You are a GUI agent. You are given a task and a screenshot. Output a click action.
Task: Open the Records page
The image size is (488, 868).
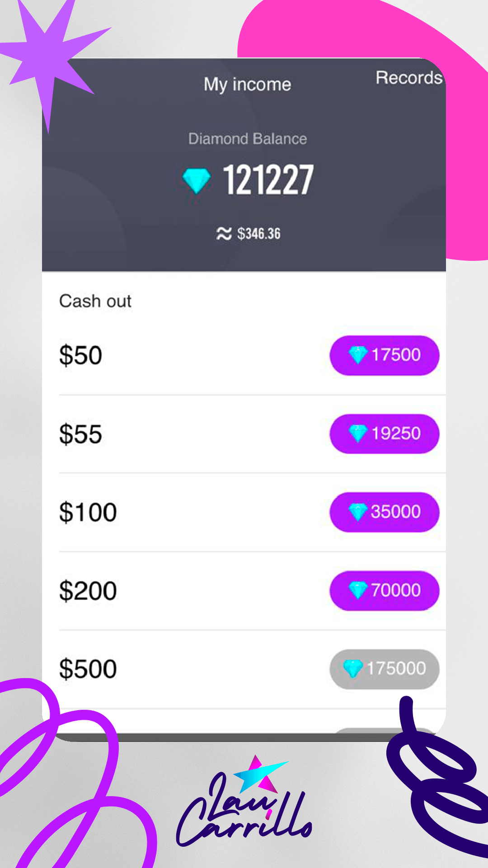click(x=408, y=78)
